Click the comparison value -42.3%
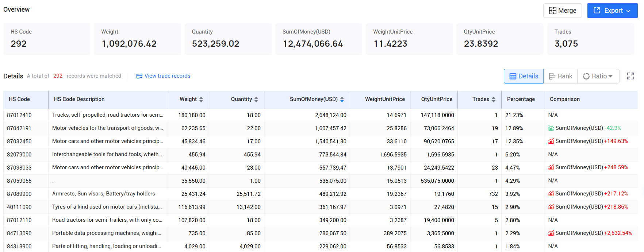The image size is (644, 252). tap(613, 128)
